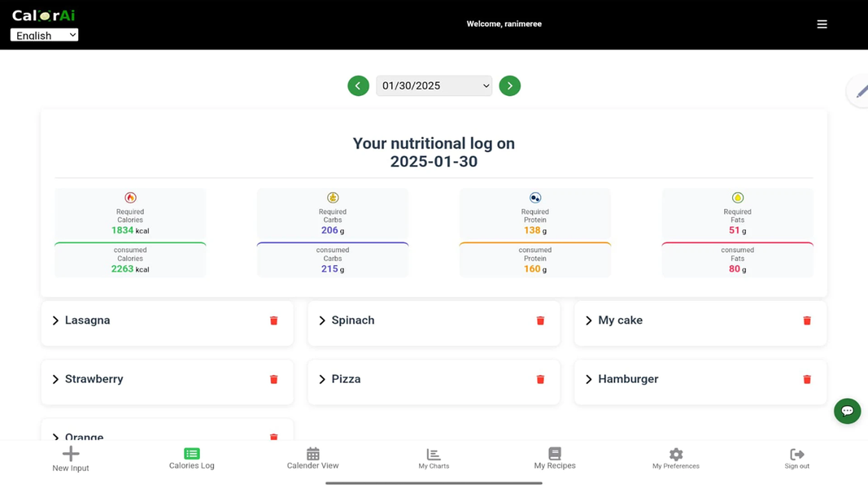The height and width of the screenshot is (488, 868).
Task: Expand the My cake entry
Action: pos(588,320)
